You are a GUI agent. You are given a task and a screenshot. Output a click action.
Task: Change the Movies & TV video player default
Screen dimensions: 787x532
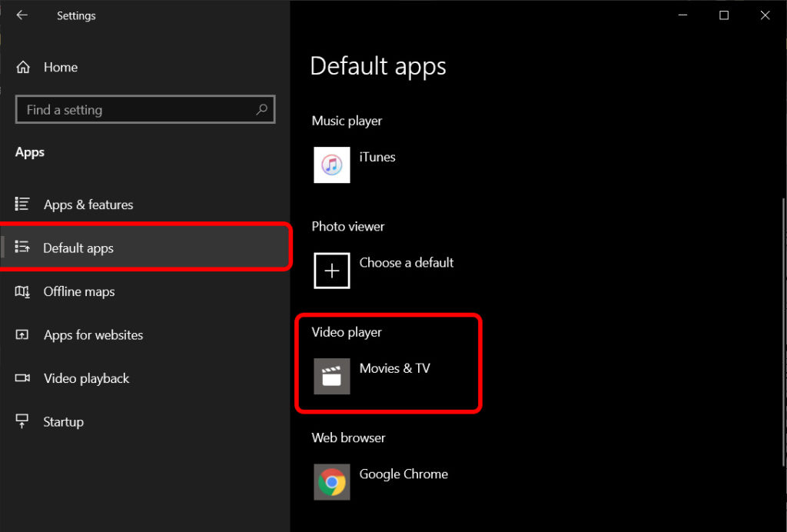coord(394,368)
